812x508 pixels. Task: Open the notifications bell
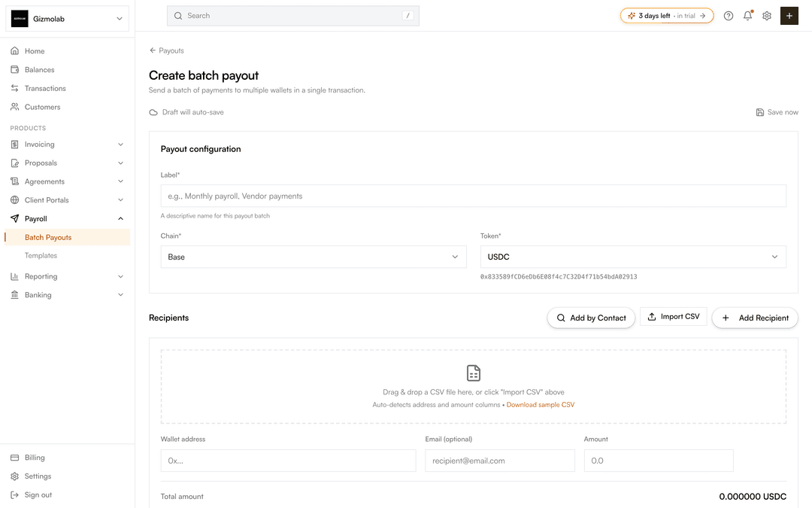click(747, 16)
